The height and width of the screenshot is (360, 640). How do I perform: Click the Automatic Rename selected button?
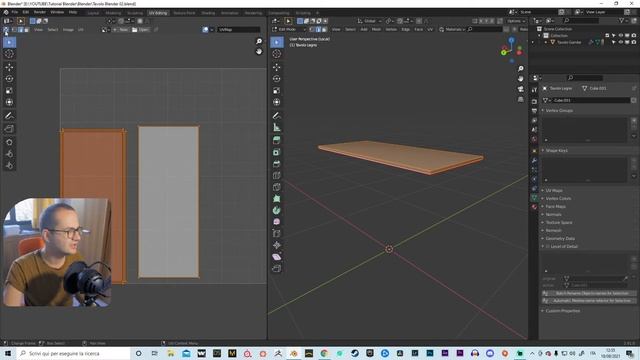pos(589,301)
